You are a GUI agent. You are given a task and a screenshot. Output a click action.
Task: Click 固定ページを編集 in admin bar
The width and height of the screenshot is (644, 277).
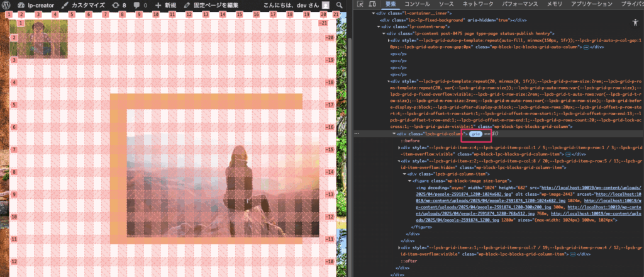(211, 5)
